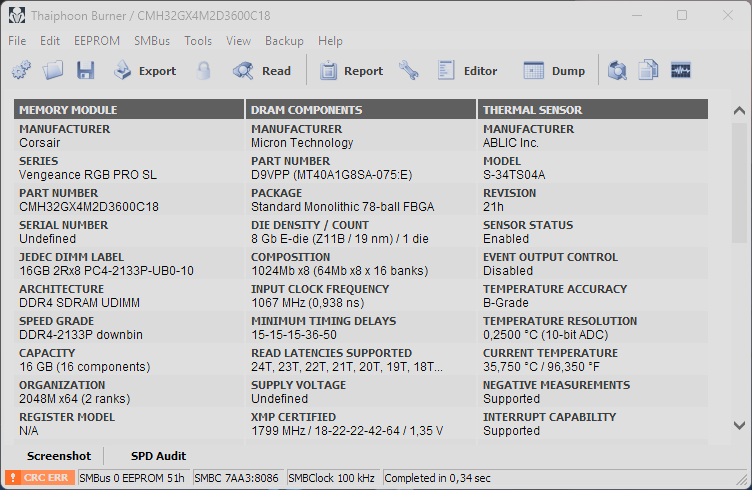Click timing delays 15-15-15-36-50
Viewport: 752px width, 490px height.
[294, 335]
